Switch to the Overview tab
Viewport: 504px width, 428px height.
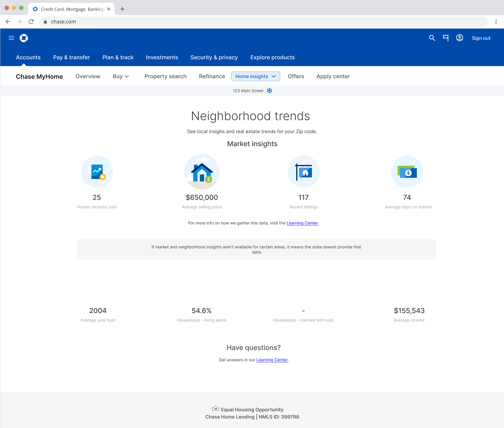88,76
